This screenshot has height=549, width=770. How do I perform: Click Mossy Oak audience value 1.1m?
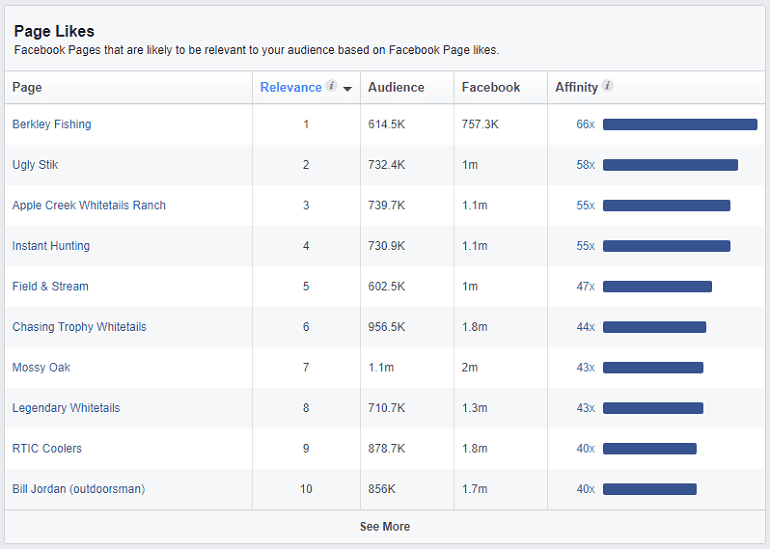(381, 367)
